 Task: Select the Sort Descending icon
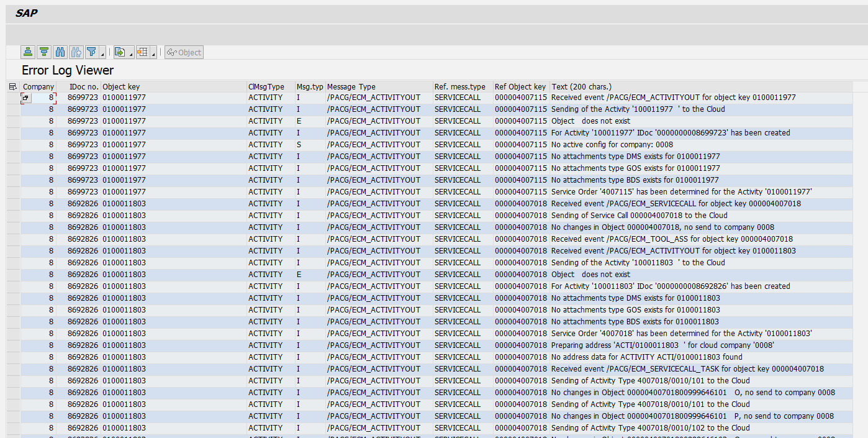(43, 52)
